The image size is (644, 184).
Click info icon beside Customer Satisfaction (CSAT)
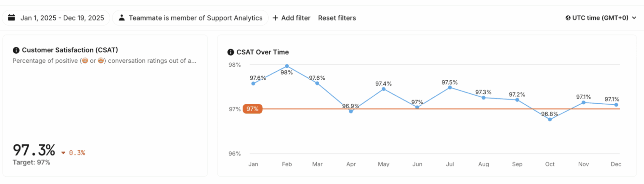pyautogui.click(x=16, y=50)
